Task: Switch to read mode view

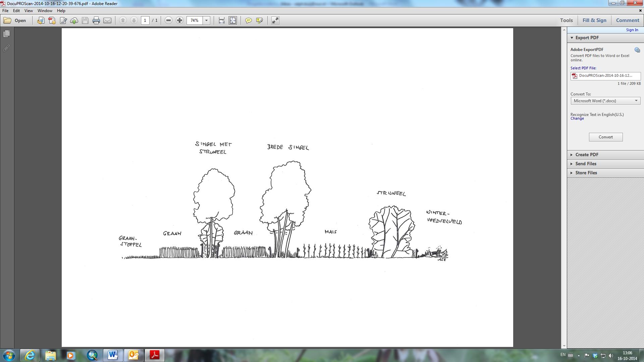Action: 275,20
